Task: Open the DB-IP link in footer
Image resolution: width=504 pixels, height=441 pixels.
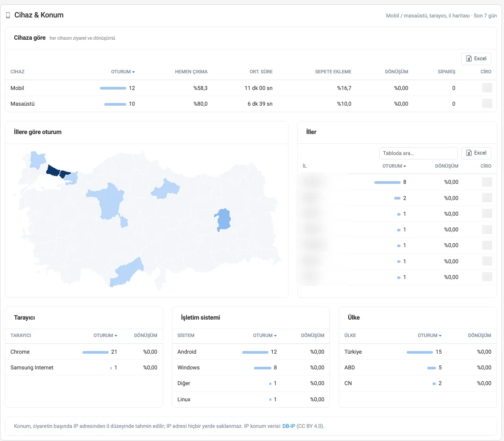Action: click(288, 426)
